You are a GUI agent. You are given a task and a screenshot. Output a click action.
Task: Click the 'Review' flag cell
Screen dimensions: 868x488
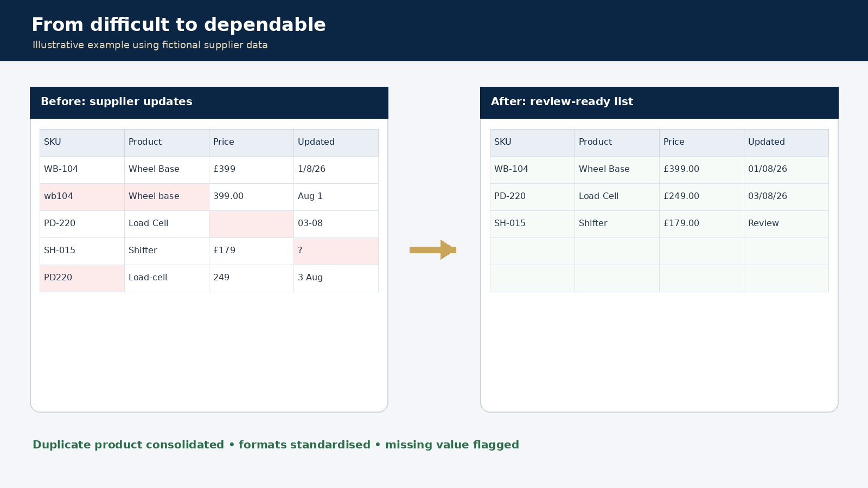click(786, 224)
